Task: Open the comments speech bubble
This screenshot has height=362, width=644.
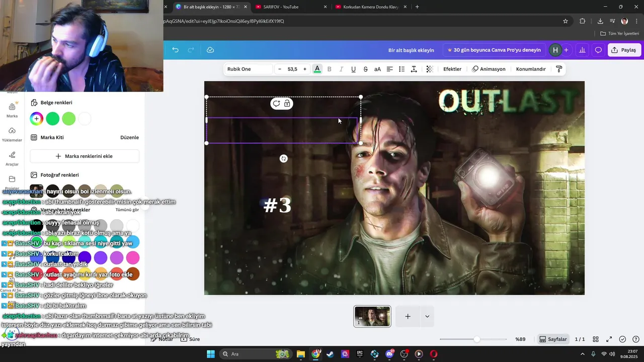Action: (598, 50)
